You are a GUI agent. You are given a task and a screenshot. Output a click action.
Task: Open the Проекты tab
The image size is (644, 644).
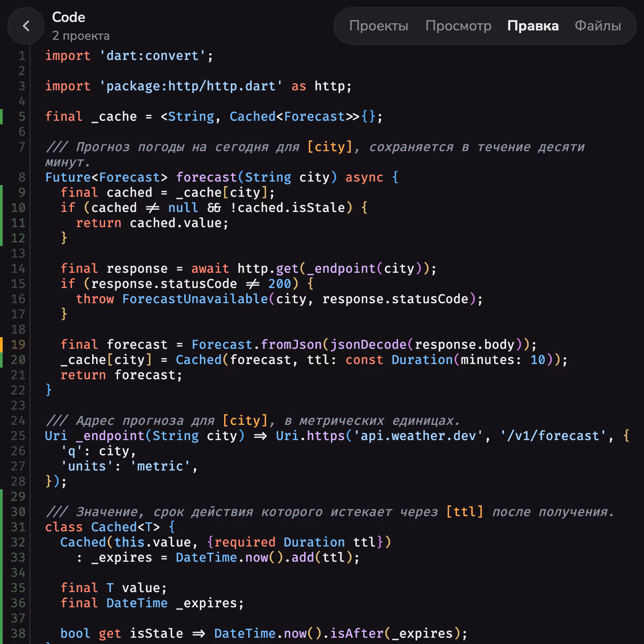pos(378,26)
